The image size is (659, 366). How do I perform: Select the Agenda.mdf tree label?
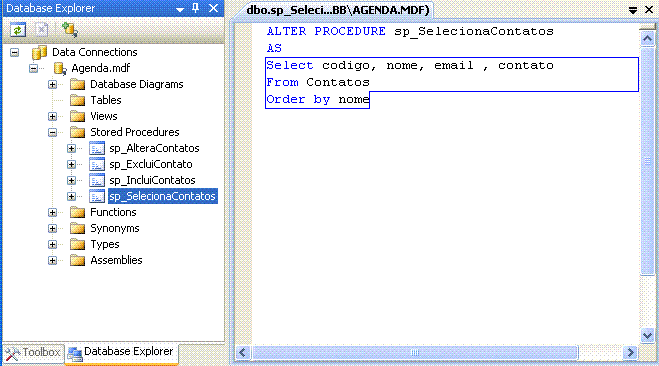[100, 68]
